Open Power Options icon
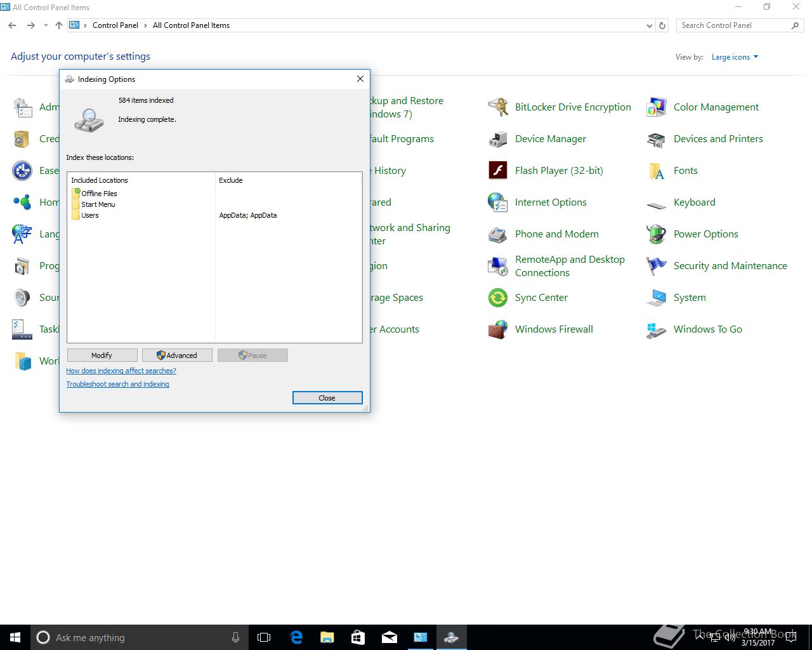Image resolution: width=812 pixels, height=650 pixels. point(657,234)
